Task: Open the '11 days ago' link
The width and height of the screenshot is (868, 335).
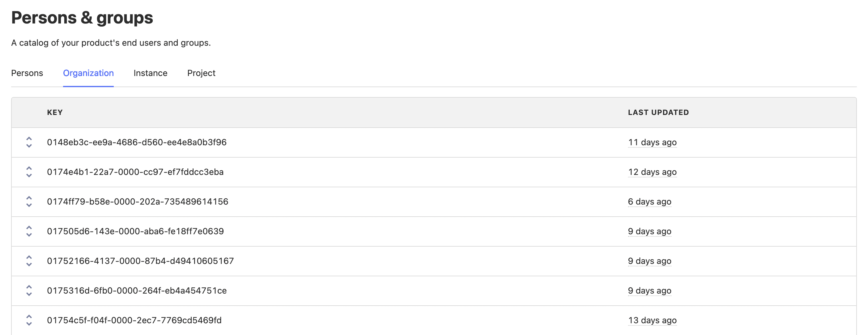Action: click(x=652, y=142)
